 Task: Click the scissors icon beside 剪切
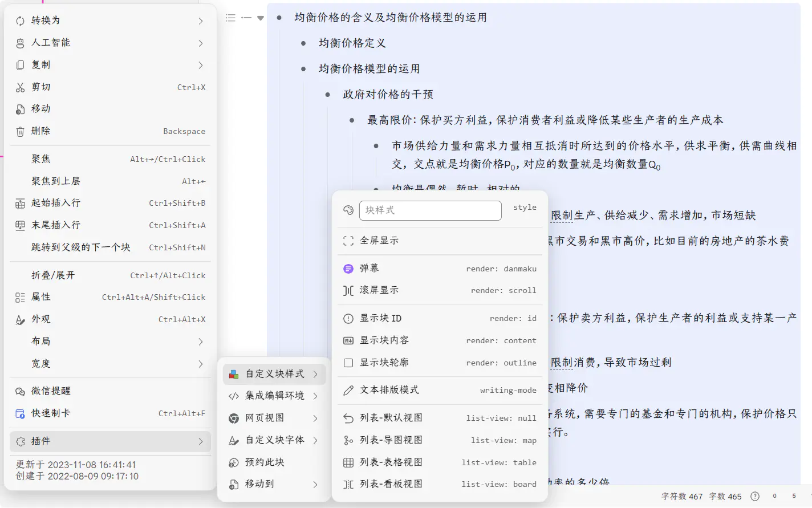pos(21,87)
